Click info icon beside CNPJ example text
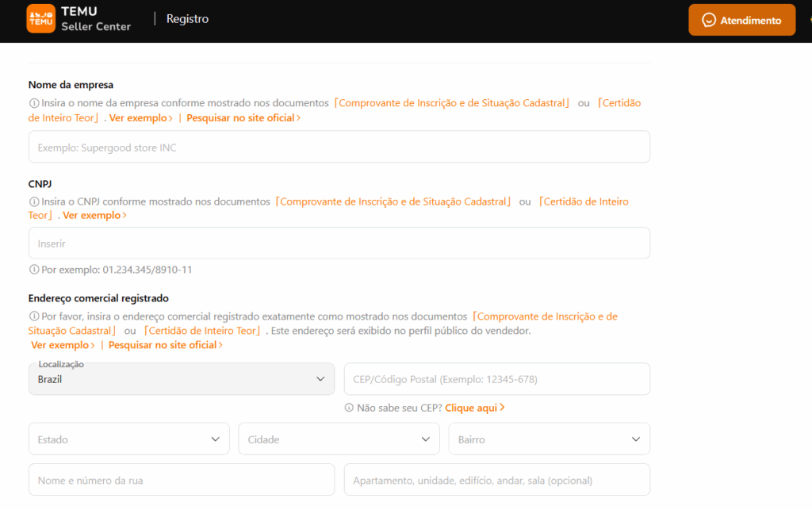This screenshot has height=510, width=812. pos(34,270)
